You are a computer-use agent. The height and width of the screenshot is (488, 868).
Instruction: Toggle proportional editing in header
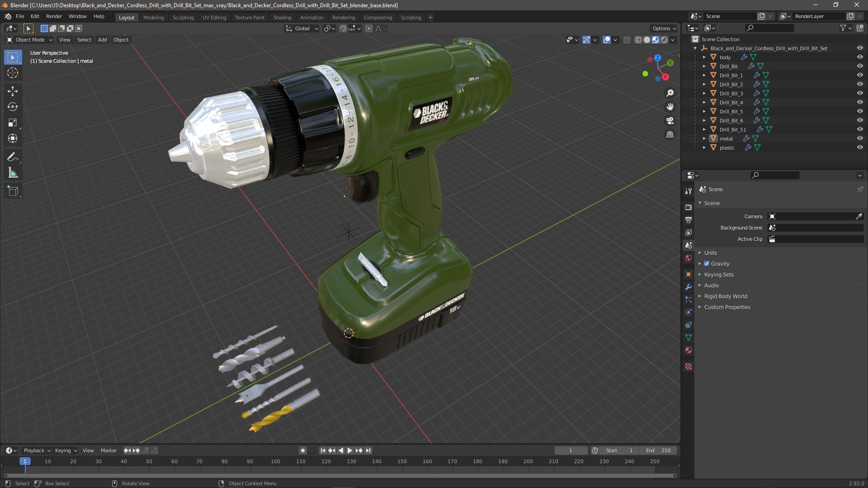click(369, 28)
